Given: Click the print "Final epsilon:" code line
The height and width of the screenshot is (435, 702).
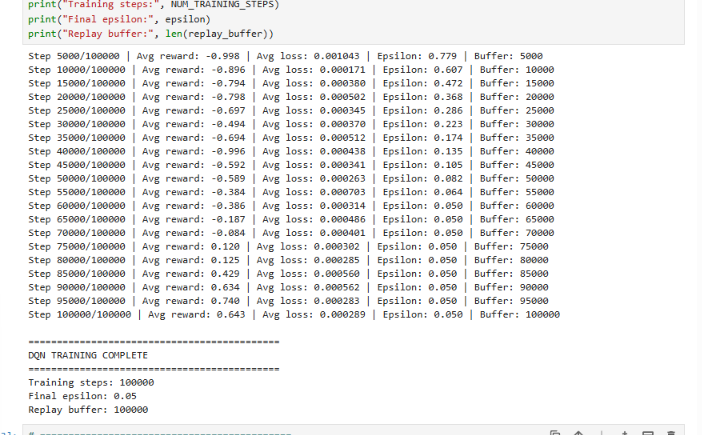Looking at the screenshot, I should pyautogui.click(x=119, y=19).
